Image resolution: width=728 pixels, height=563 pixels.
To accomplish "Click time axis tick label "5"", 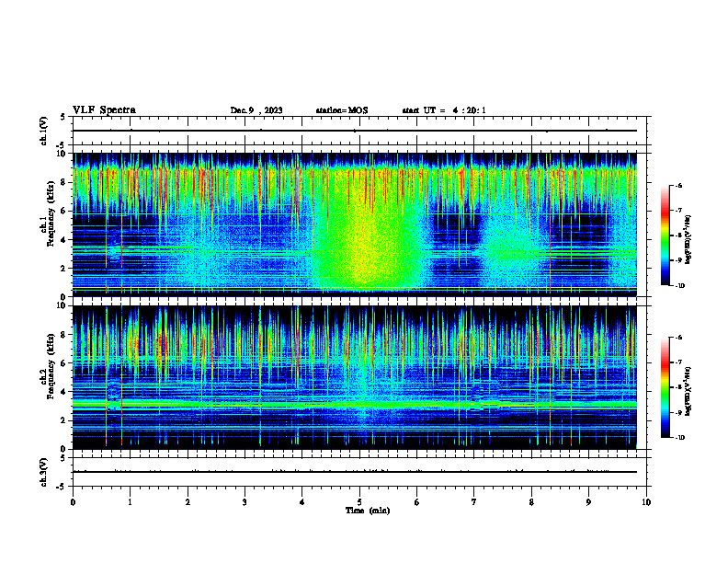I will 359,502.
